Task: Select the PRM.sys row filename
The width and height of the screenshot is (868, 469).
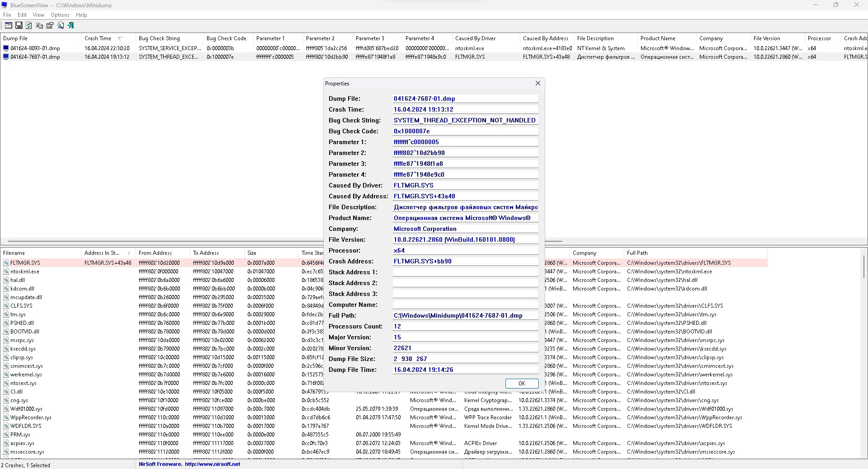Action: tap(20, 435)
